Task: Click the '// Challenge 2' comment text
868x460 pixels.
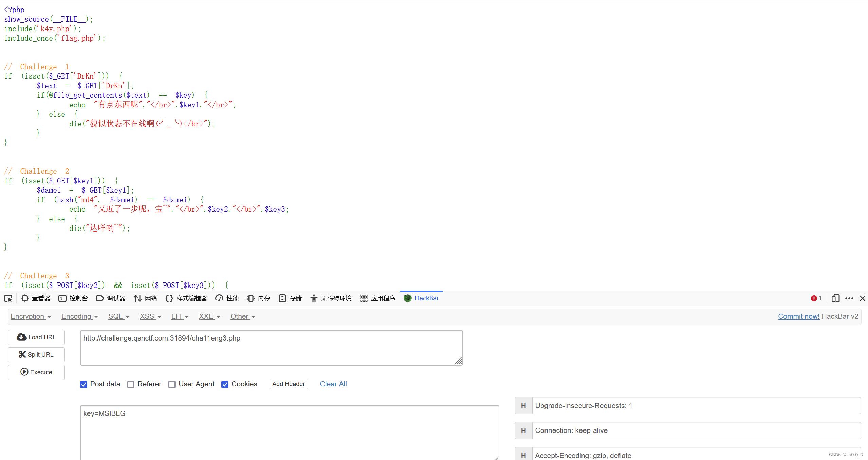Action: coord(37,171)
